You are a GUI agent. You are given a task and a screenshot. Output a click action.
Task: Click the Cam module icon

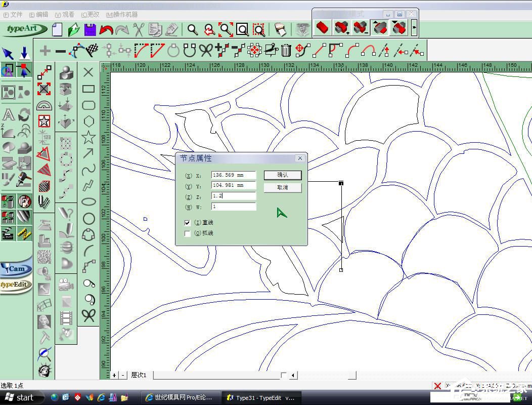16,269
